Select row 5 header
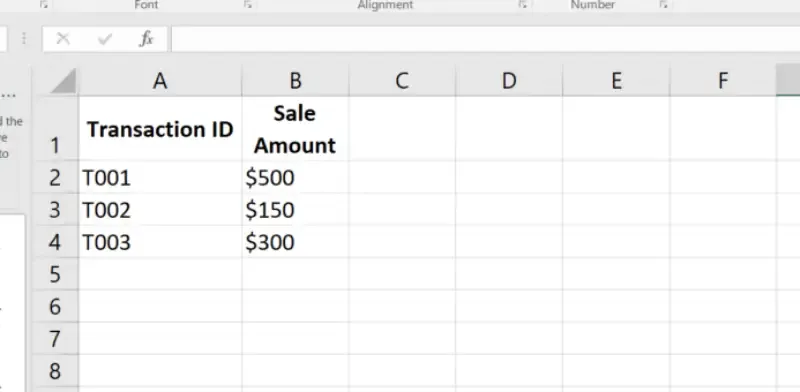 55,274
